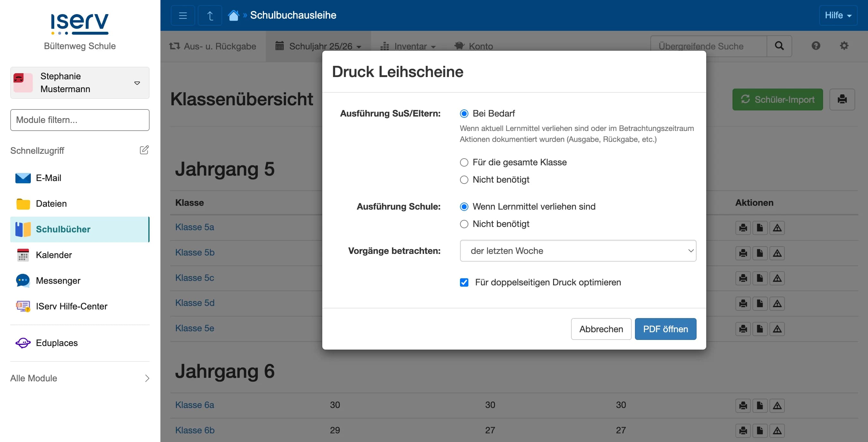Select 'Nicht benötigt' under Ausführung Schule
This screenshot has height=442, width=868.
point(464,224)
